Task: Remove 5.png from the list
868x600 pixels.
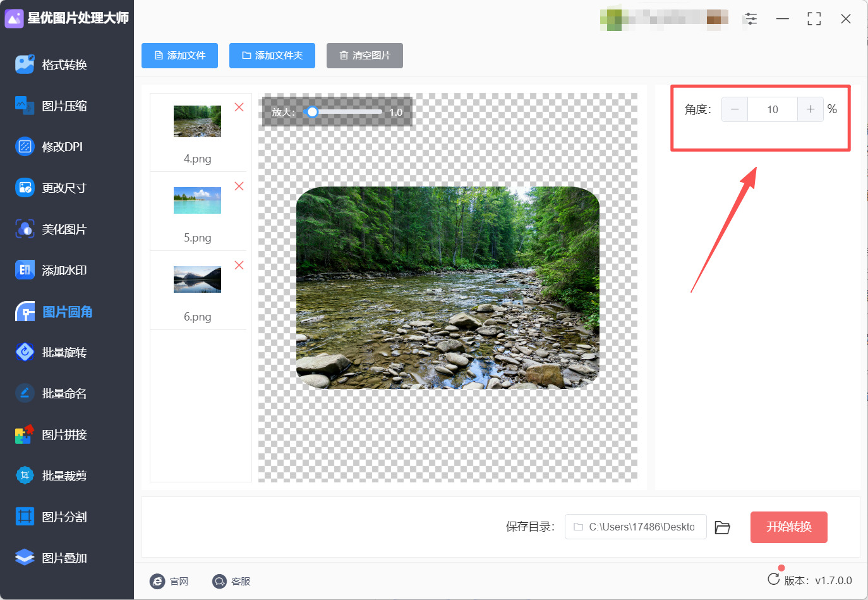Action: pyautogui.click(x=239, y=186)
